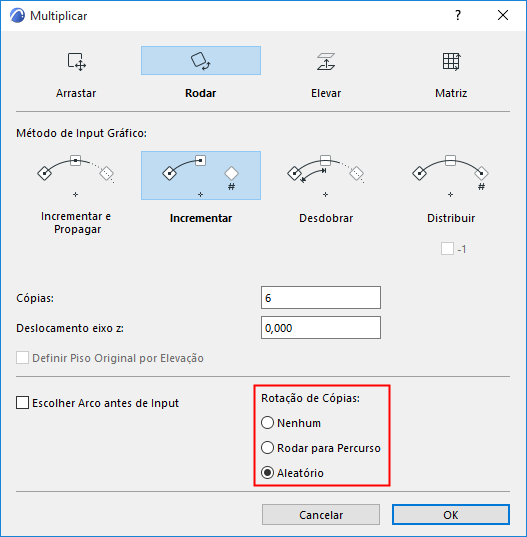
Task: Confirm with the OK button
Action: (x=451, y=514)
